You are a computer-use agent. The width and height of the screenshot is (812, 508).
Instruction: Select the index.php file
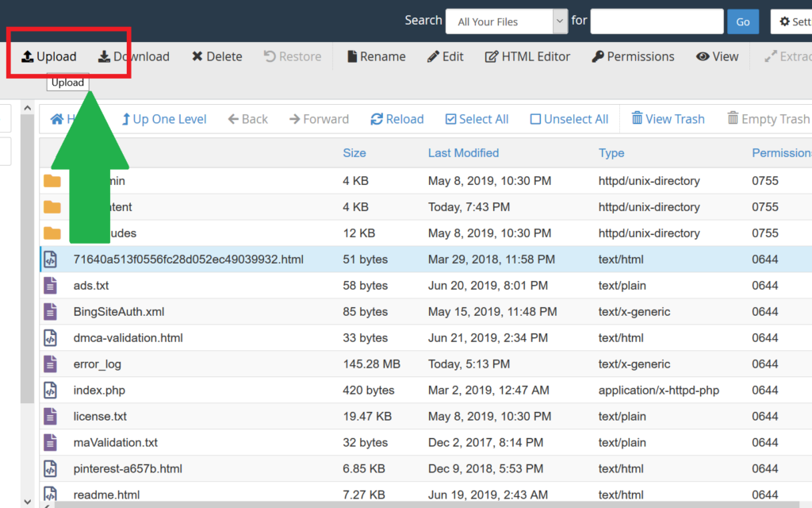(x=99, y=391)
